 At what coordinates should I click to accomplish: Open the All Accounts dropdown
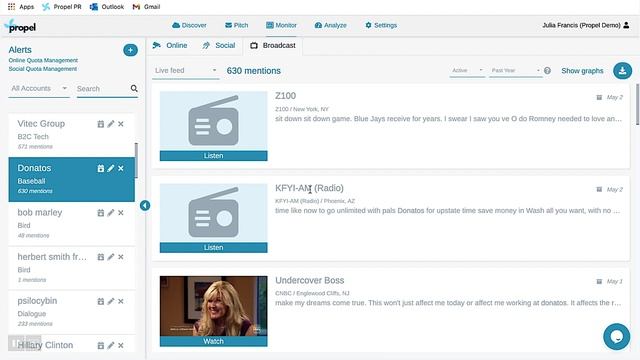pos(39,89)
